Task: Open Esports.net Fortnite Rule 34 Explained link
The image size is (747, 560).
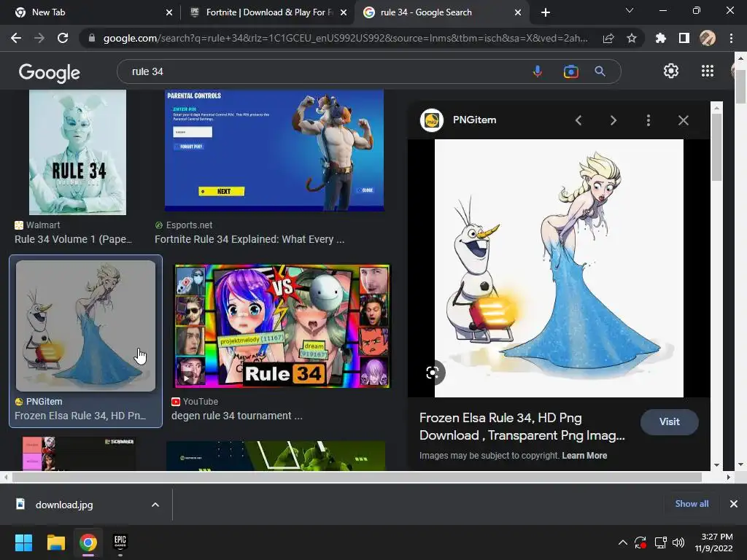Action: (249, 239)
